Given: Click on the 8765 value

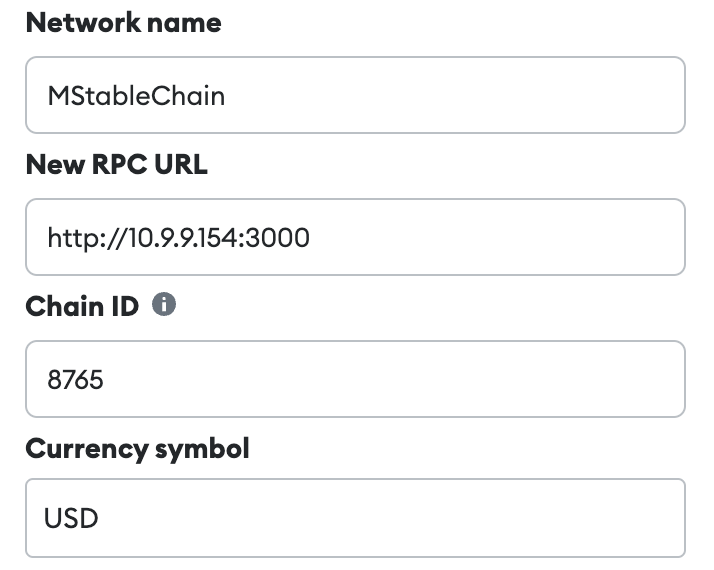Looking at the screenshot, I should coord(75,380).
